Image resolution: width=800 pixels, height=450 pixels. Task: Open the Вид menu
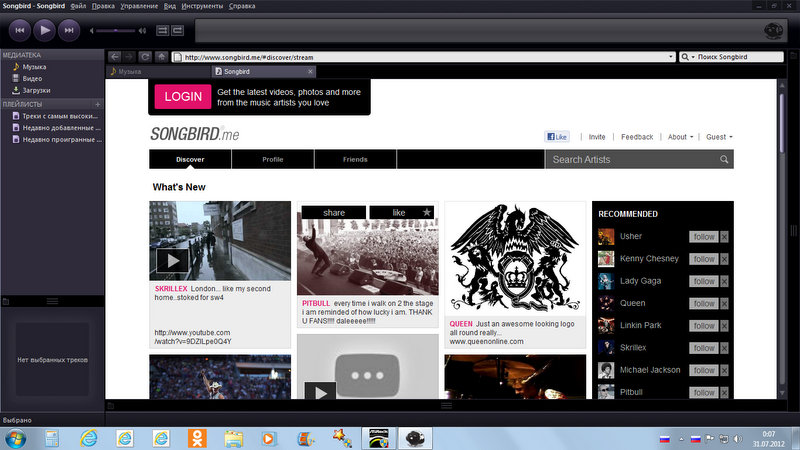click(x=170, y=6)
